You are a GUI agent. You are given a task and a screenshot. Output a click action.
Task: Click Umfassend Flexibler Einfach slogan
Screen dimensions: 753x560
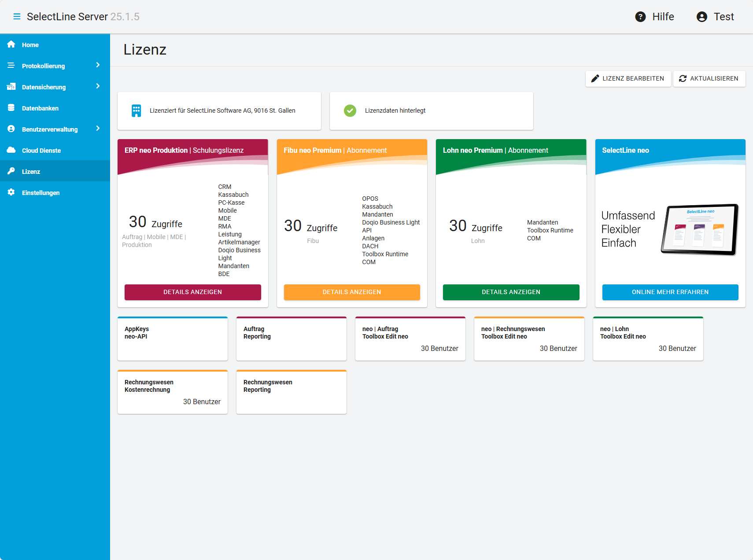click(628, 229)
